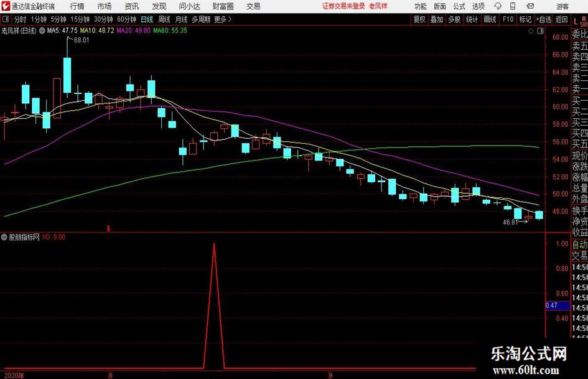Toggle the left sidebar panel icon
The width and height of the screenshot is (588, 379).
coord(5,19)
